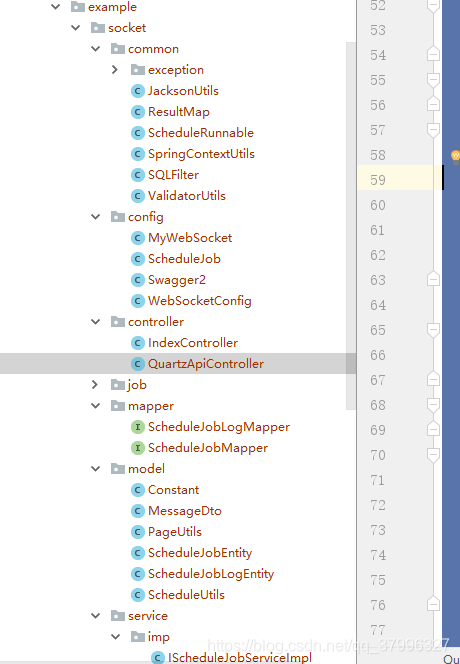Select the MessageDto file name
This screenshot has height=664, width=460.
pyautogui.click(x=185, y=511)
